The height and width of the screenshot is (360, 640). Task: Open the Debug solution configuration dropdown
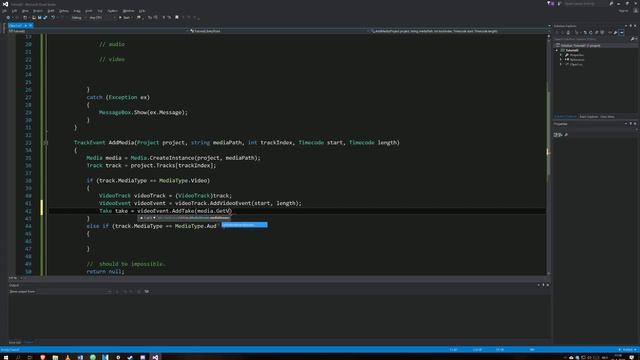(x=78, y=18)
